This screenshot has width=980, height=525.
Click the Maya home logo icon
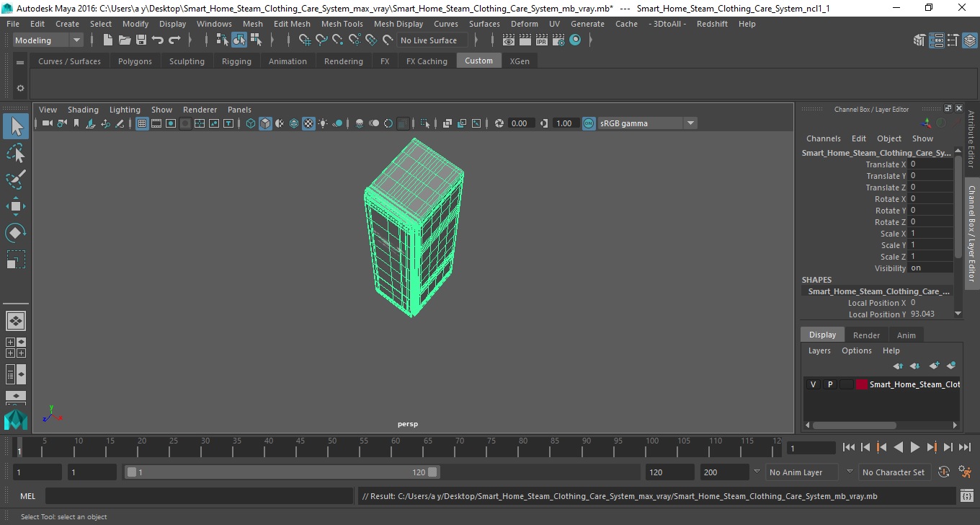(16, 420)
